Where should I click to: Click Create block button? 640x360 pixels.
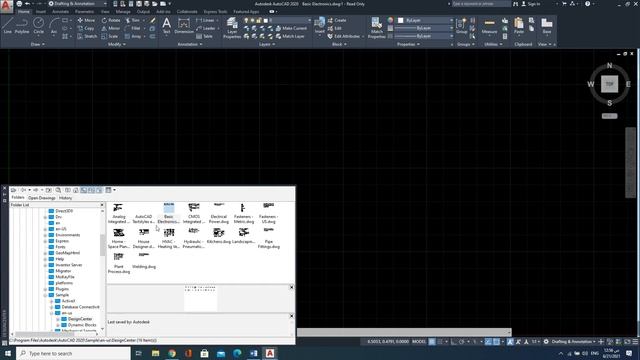coord(337,20)
